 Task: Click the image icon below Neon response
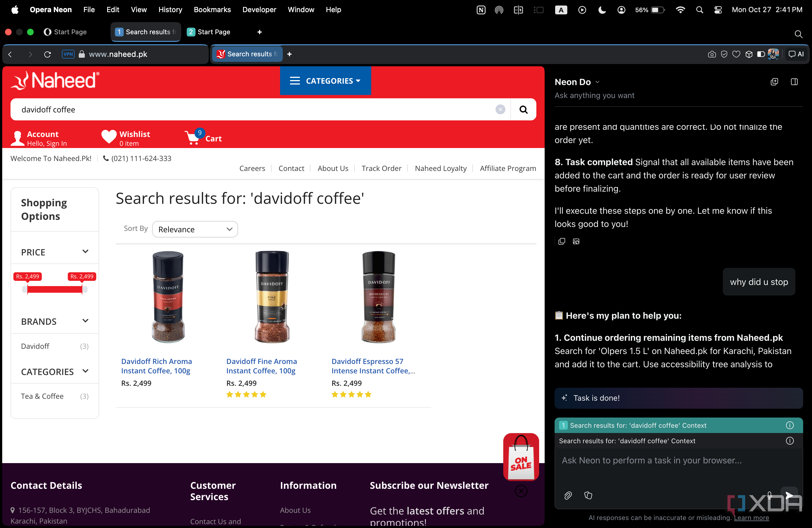click(x=576, y=241)
